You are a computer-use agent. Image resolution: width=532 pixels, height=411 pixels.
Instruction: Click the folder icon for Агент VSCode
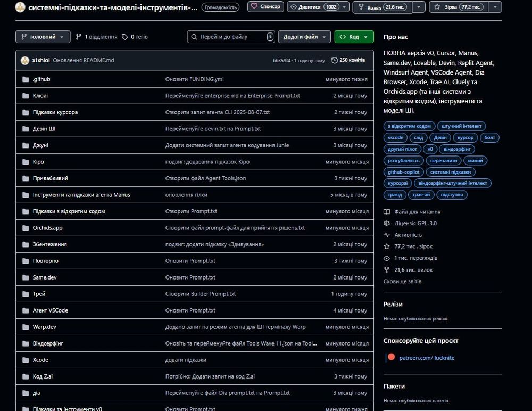tap(26, 310)
